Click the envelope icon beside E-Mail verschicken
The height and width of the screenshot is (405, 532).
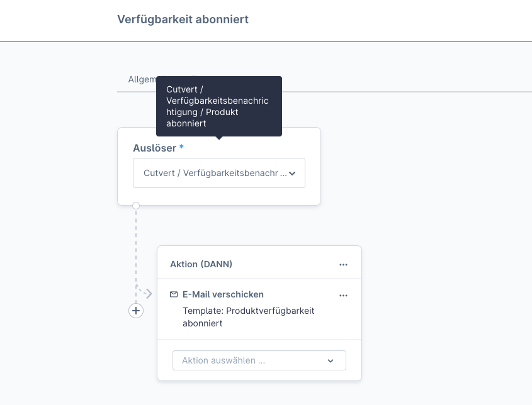coord(174,294)
